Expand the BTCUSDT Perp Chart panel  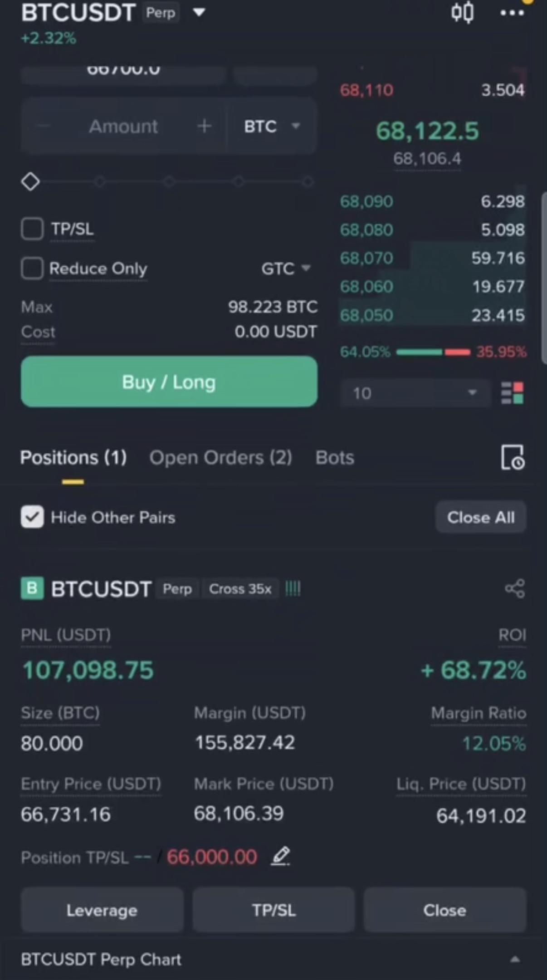coord(514,959)
